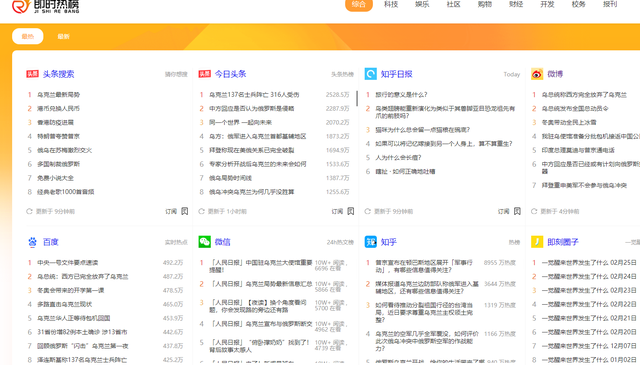Open 头条搜索 item 经典老歌1000首
This screenshot has width=640, height=365.
tap(66, 192)
